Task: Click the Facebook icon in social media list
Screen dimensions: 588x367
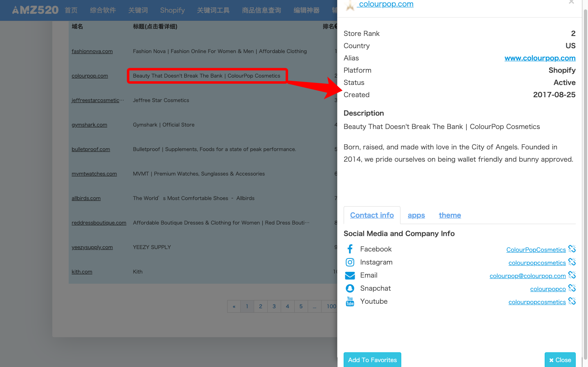Action: click(350, 249)
